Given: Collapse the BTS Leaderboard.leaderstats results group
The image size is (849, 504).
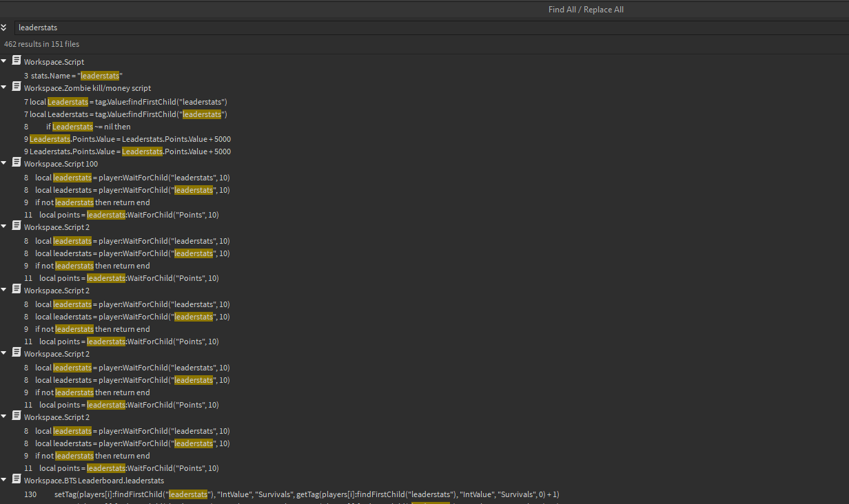Looking at the screenshot, I should pos(5,479).
